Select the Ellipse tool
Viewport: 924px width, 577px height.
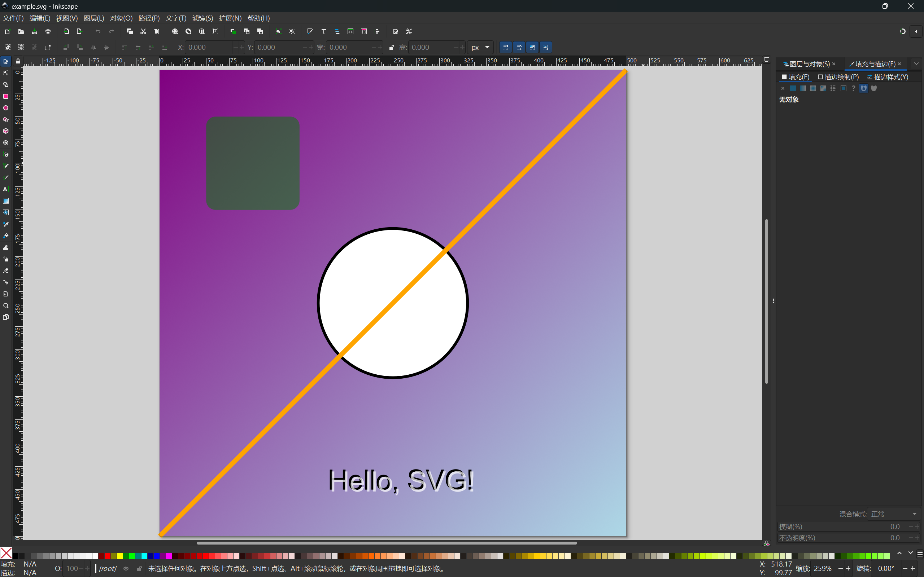pos(6,108)
